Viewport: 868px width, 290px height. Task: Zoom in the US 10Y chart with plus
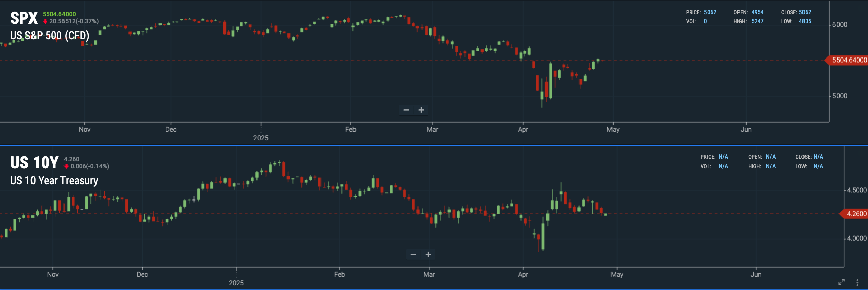point(428,255)
